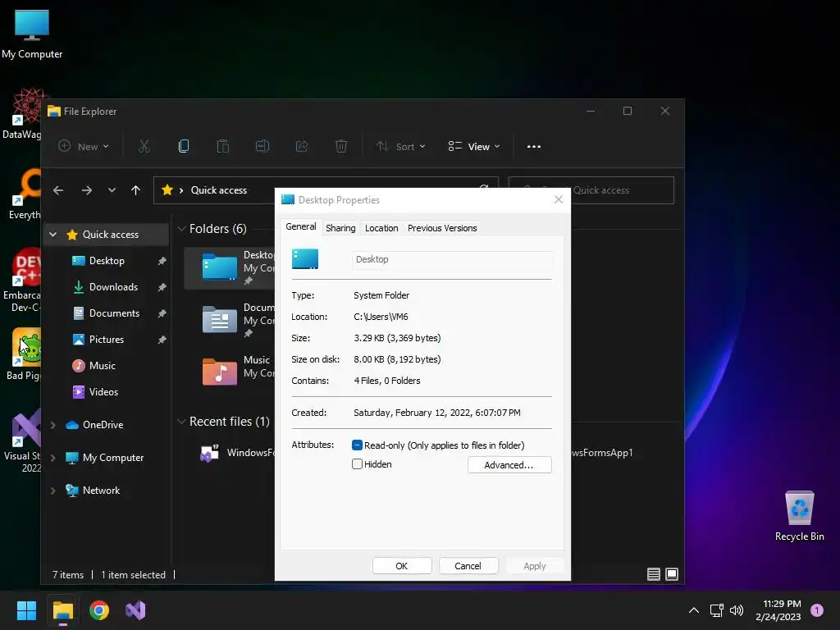Select the Music folder tile icon
Screen dimensions: 840x630
pos(220,372)
